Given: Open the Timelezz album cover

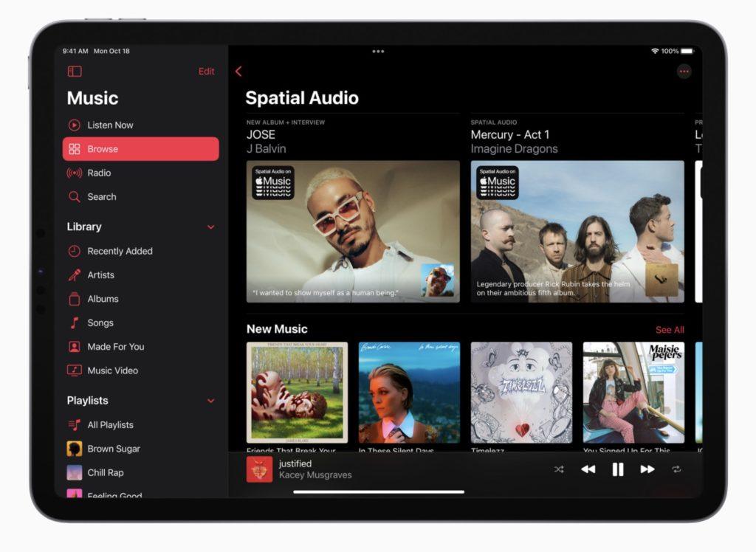Looking at the screenshot, I should click(x=521, y=393).
